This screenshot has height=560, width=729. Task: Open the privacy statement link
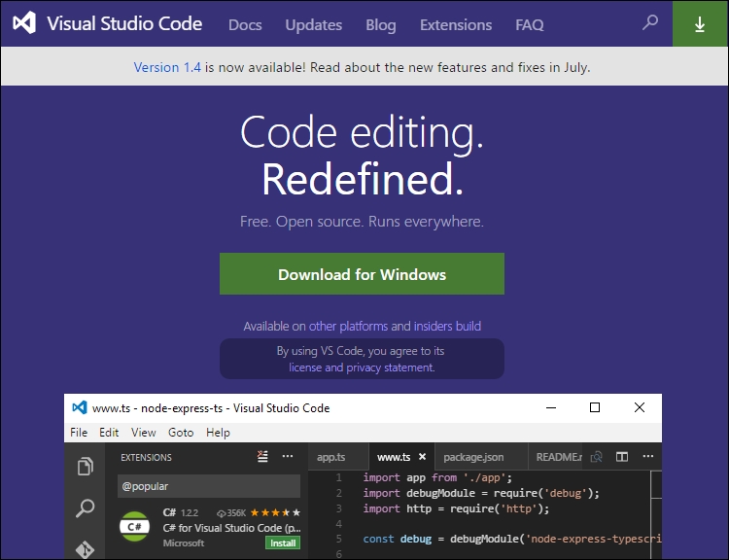click(x=390, y=367)
